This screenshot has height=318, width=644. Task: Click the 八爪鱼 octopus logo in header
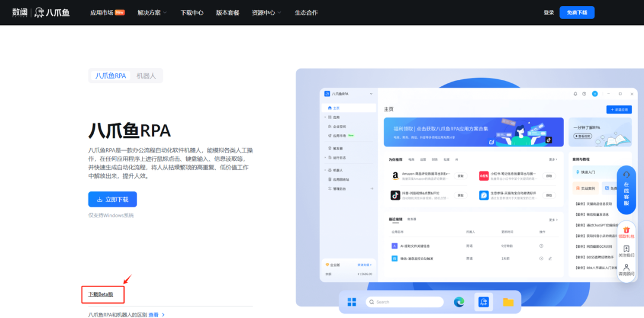[52, 13]
